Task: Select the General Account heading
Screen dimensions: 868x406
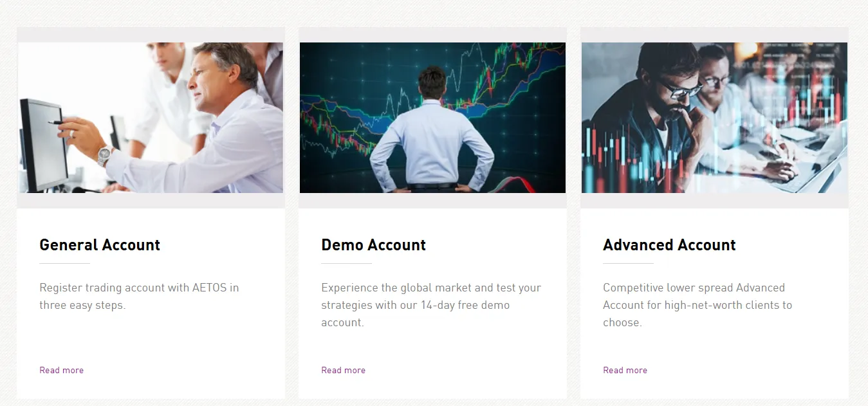Action: click(x=100, y=245)
